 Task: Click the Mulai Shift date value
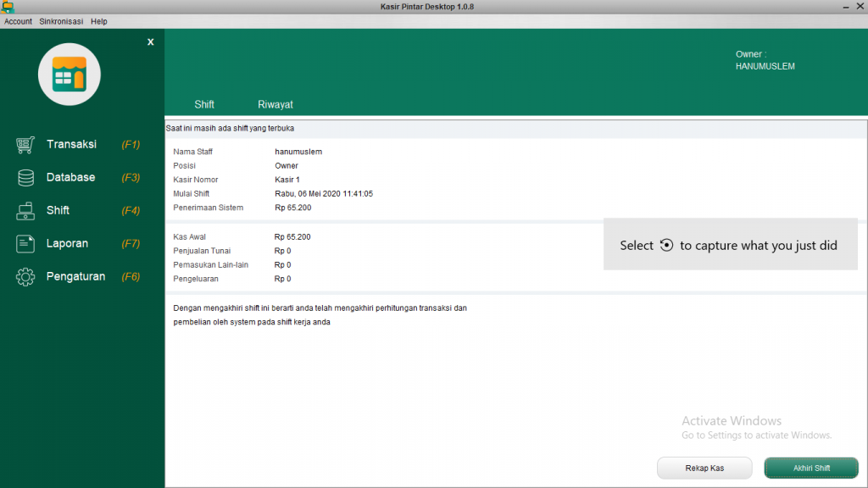pyautogui.click(x=324, y=194)
